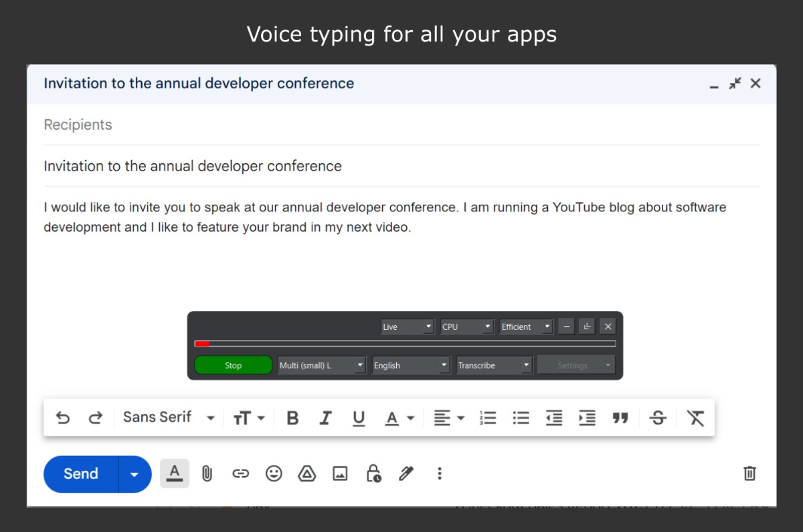Toggle underline formatting
The width and height of the screenshot is (803, 532).
359,418
